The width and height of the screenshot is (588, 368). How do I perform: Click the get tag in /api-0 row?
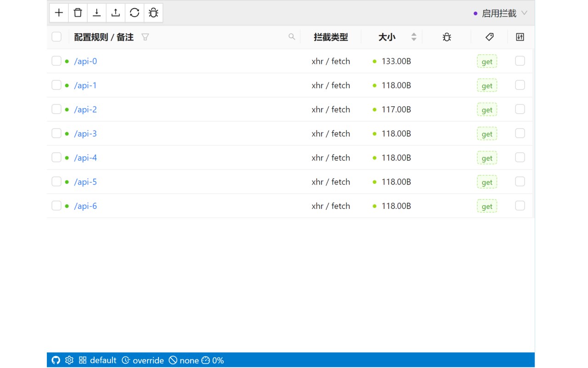pyautogui.click(x=487, y=62)
